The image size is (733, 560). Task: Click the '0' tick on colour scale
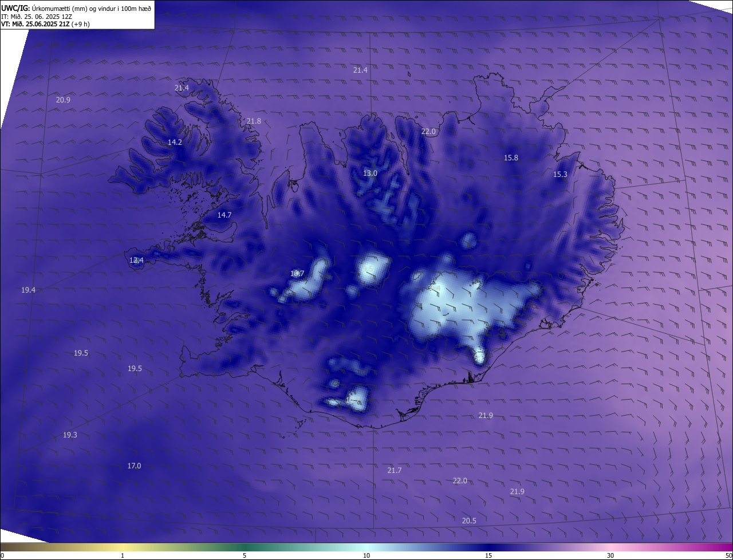click(x=2, y=555)
